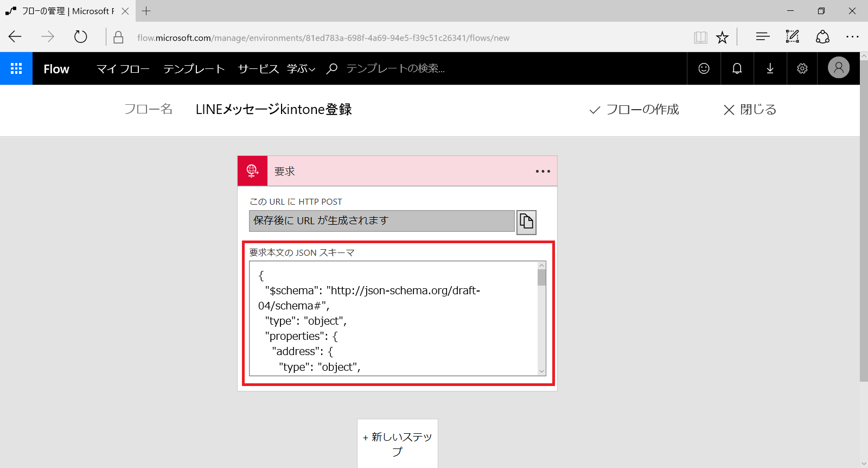Open the app launcher waffle icon
The height and width of the screenshot is (468, 868).
click(x=16, y=68)
